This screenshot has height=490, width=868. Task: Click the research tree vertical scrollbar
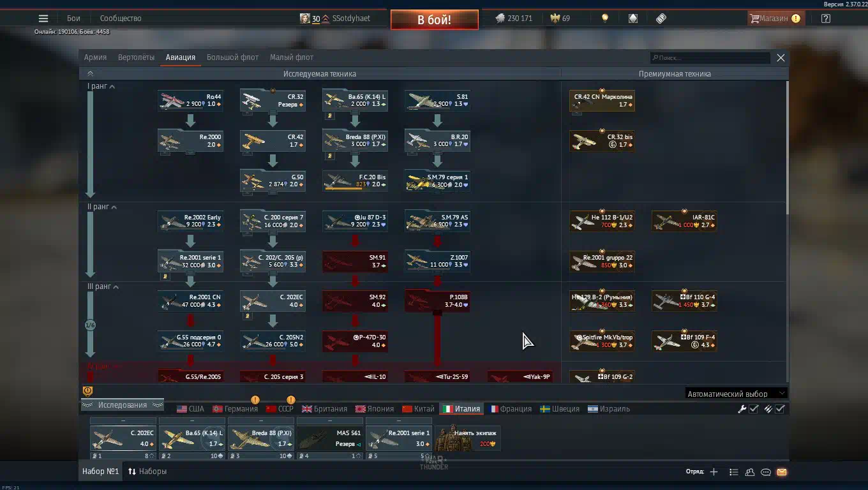coord(787,148)
